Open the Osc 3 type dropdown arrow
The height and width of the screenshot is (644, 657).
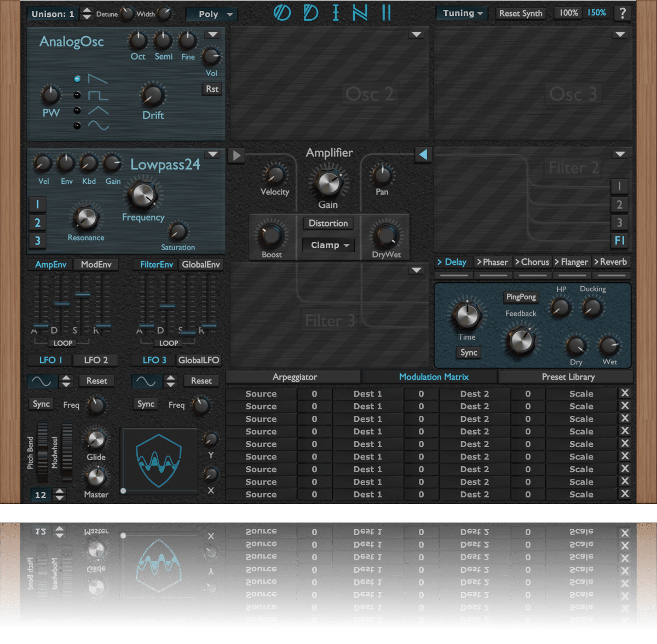(620, 34)
